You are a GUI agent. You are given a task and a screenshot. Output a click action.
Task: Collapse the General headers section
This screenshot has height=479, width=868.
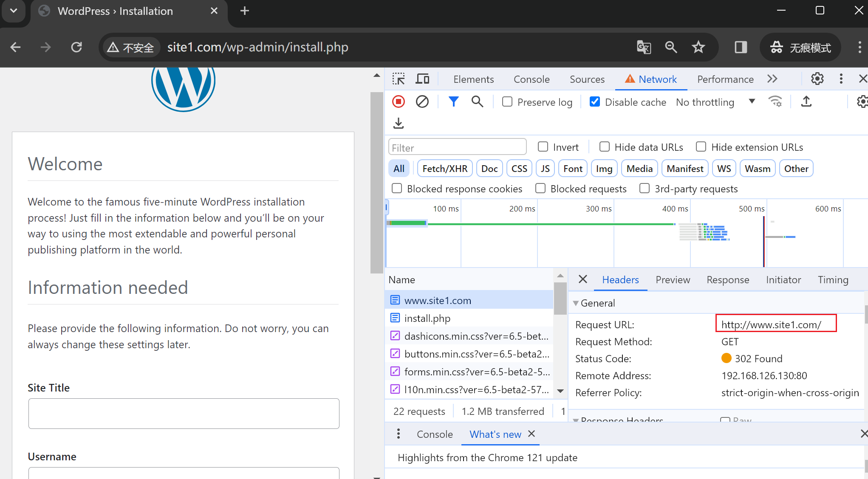tap(576, 303)
